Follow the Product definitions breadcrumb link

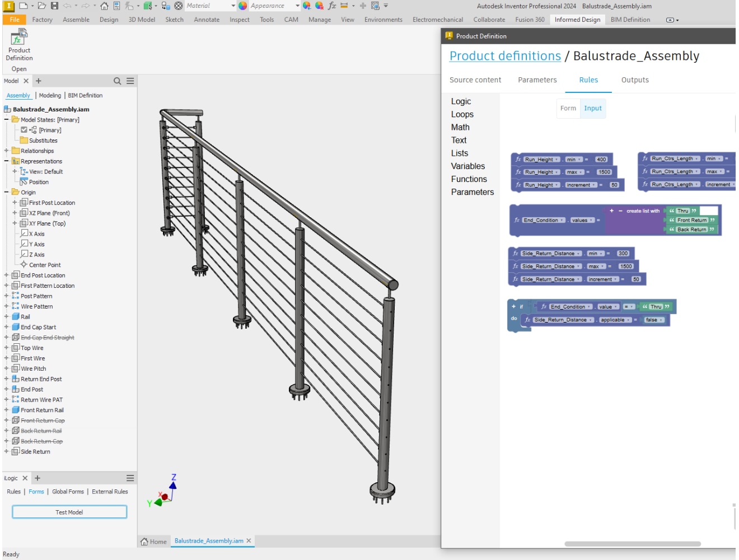pos(505,56)
